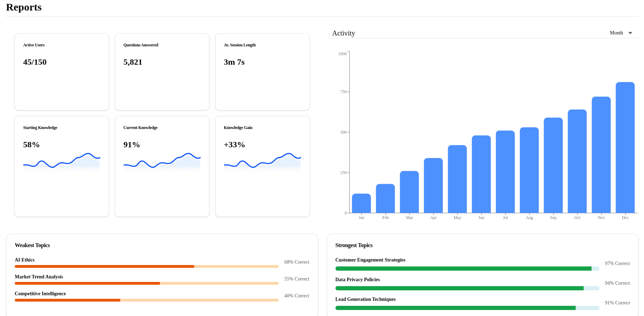This screenshot has width=644, height=316.
Task: Open the Av. Session Length card
Action: click(x=263, y=72)
